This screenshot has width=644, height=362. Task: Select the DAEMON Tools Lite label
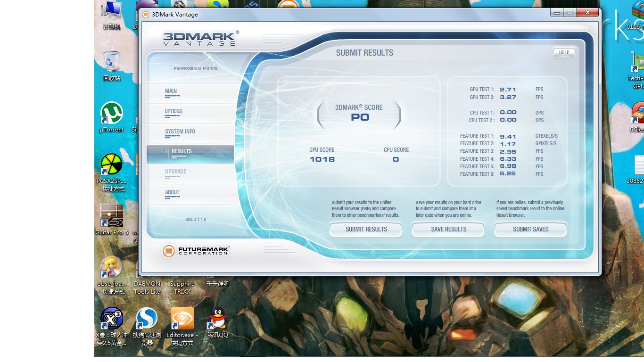(x=147, y=288)
